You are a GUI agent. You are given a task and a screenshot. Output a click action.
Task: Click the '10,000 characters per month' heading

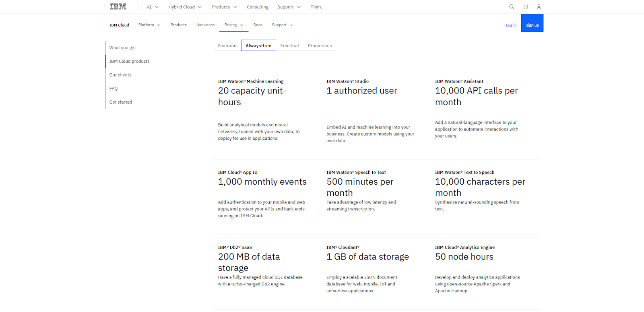(x=480, y=187)
